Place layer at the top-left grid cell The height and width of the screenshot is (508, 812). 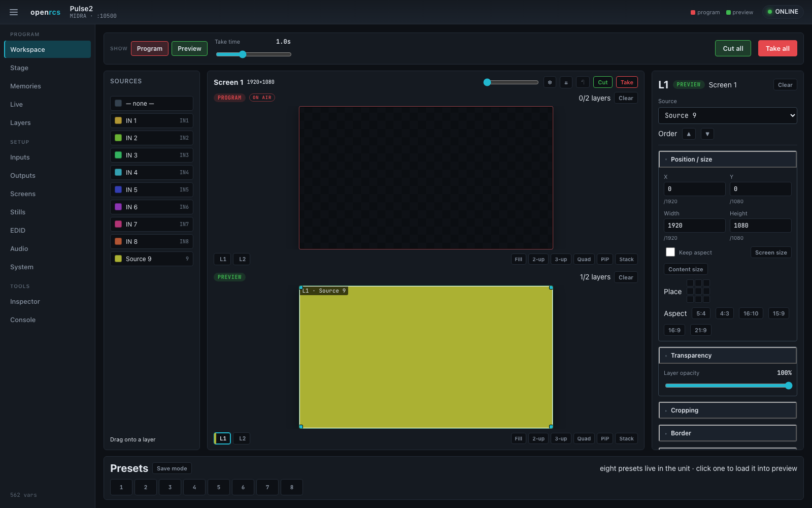690,283
